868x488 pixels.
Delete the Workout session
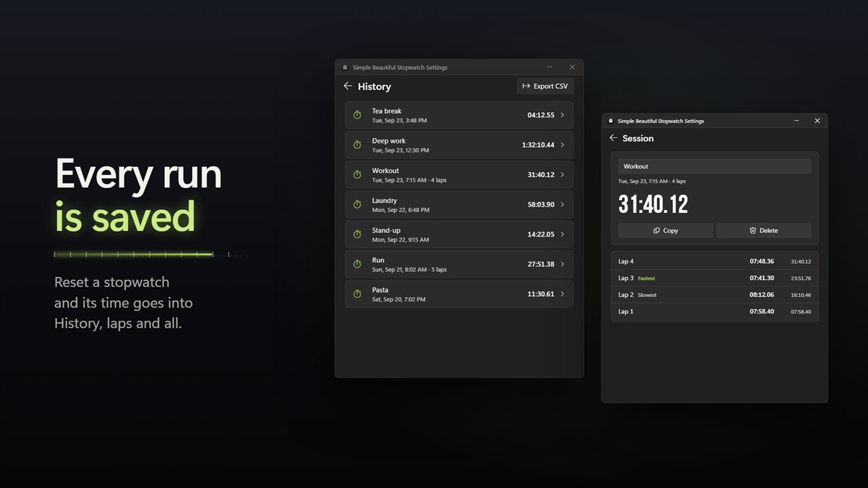764,230
